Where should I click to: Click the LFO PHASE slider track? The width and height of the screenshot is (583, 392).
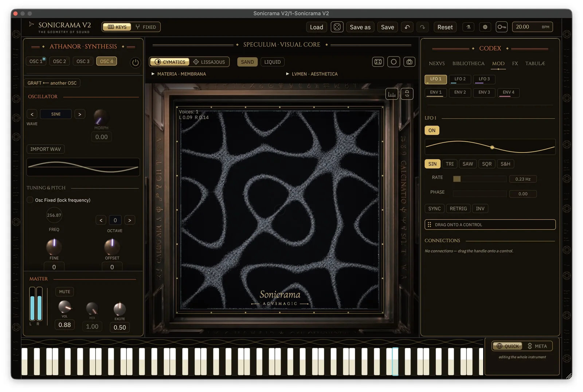[x=480, y=194]
